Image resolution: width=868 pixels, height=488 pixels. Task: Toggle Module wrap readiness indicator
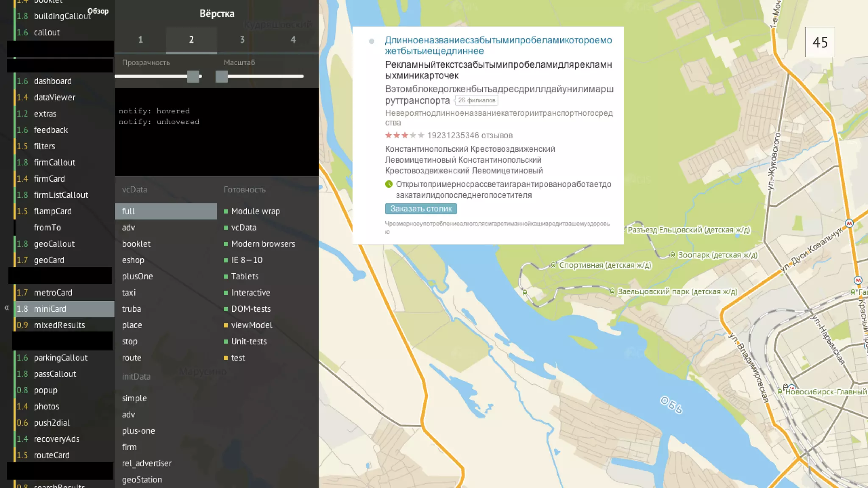click(x=226, y=211)
